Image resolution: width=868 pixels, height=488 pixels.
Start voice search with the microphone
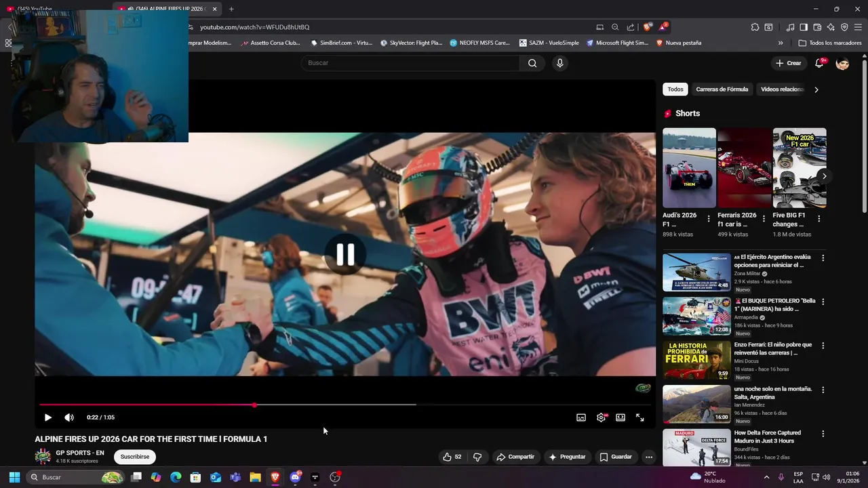tap(559, 63)
